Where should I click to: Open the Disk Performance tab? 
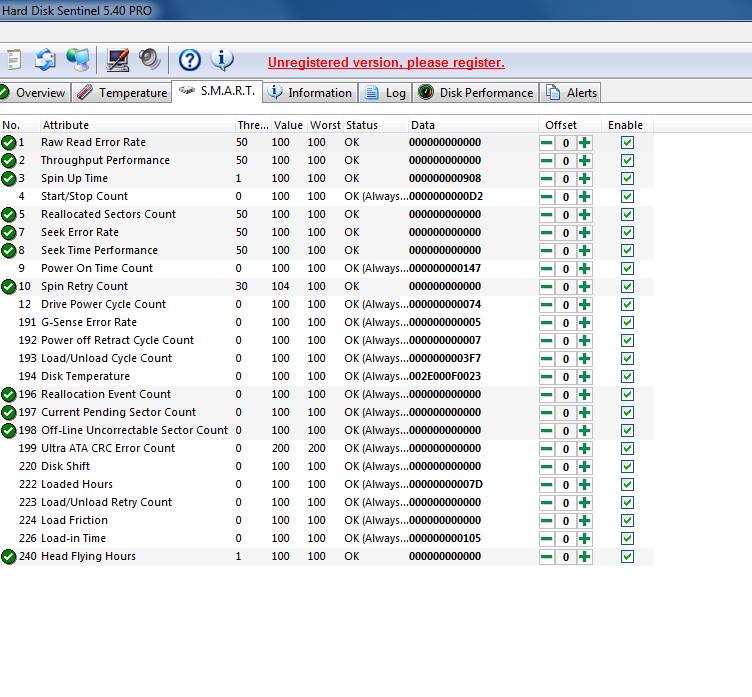(x=476, y=93)
